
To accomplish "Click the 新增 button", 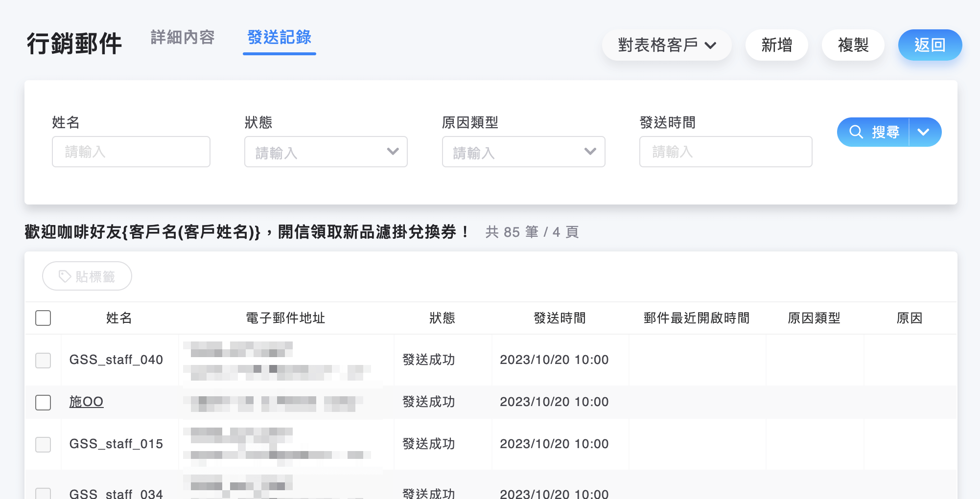I will (x=776, y=45).
